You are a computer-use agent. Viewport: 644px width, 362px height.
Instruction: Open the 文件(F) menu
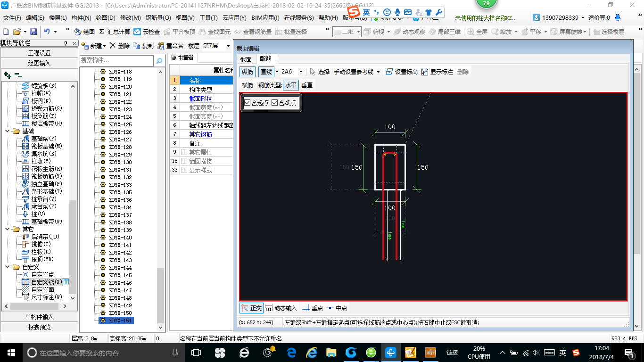click(12, 17)
